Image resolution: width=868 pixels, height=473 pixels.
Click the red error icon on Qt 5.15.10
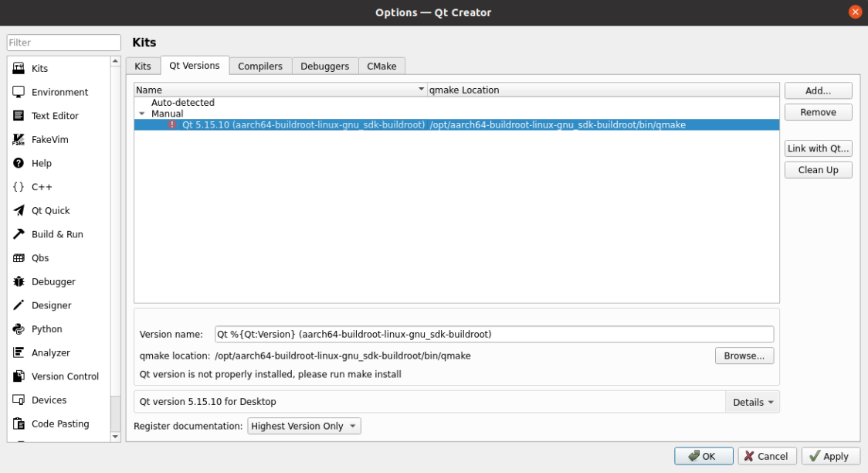[x=172, y=124]
